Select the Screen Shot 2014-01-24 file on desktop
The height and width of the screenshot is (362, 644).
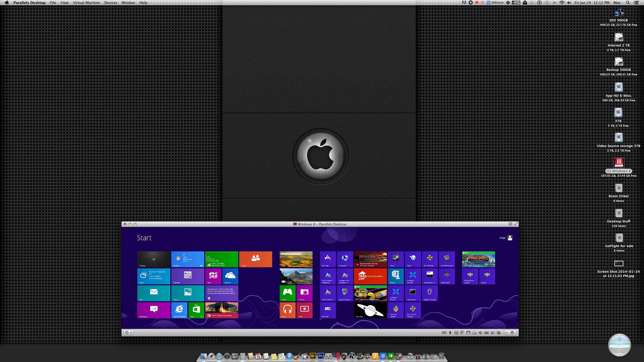619,269
